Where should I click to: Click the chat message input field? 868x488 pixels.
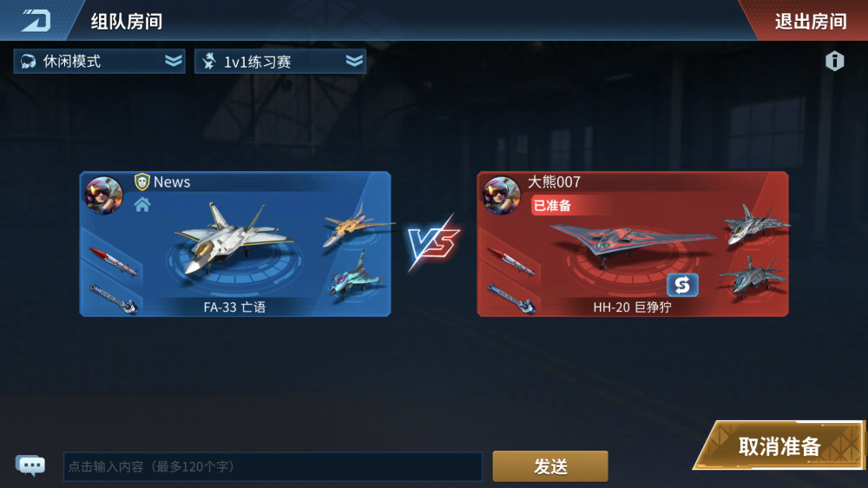pyautogui.click(x=273, y=466)
